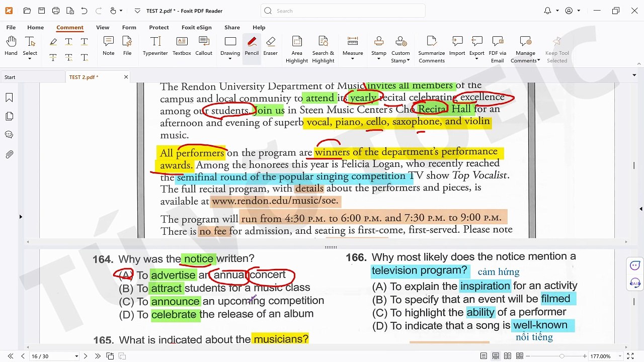Switch to the Home ribbon tab
Viewport: 644px width, 362px height.
pyautogui.click(x=36, y=28)
